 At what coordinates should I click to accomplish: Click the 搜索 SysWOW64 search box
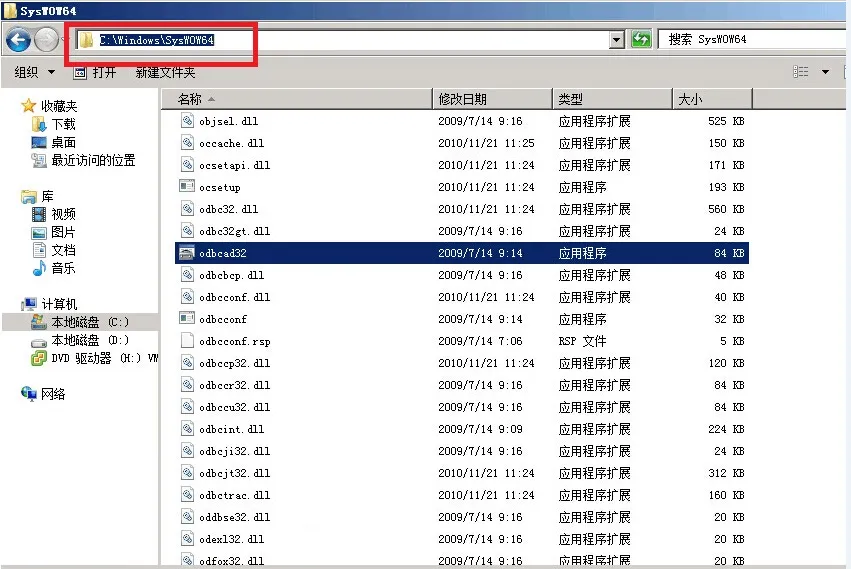point(753,39)
